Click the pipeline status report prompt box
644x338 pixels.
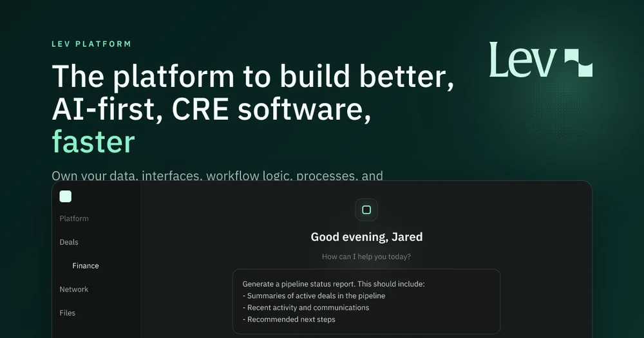[366, 301]
